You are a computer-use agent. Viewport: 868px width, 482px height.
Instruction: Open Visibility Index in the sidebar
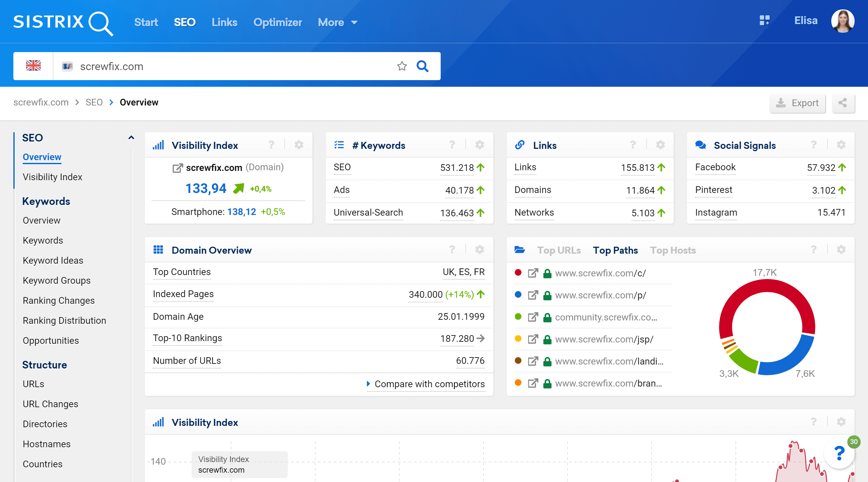pos(52,177)
